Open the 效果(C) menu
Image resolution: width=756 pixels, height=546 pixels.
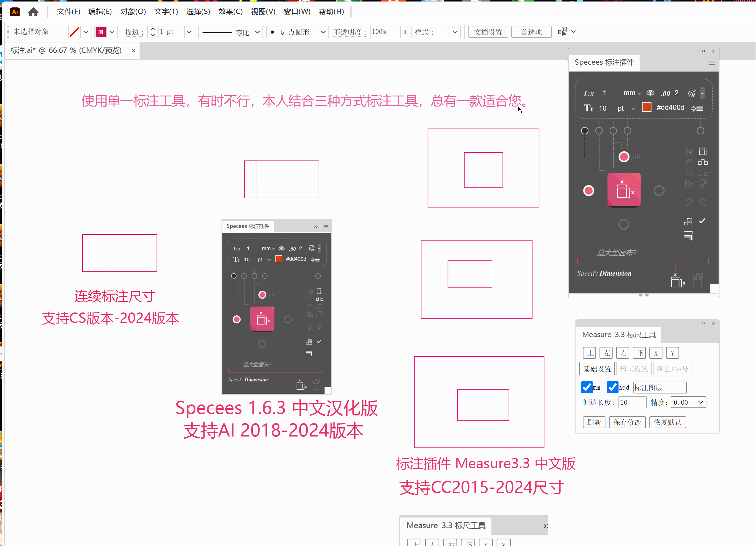[x=230, y=12]
